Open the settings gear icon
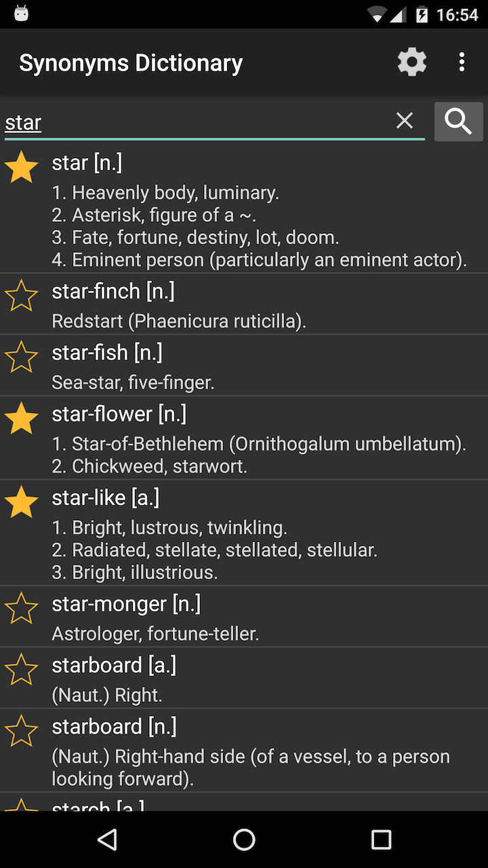This screenshot has height=868, width=488. click(x=412, y=62)
